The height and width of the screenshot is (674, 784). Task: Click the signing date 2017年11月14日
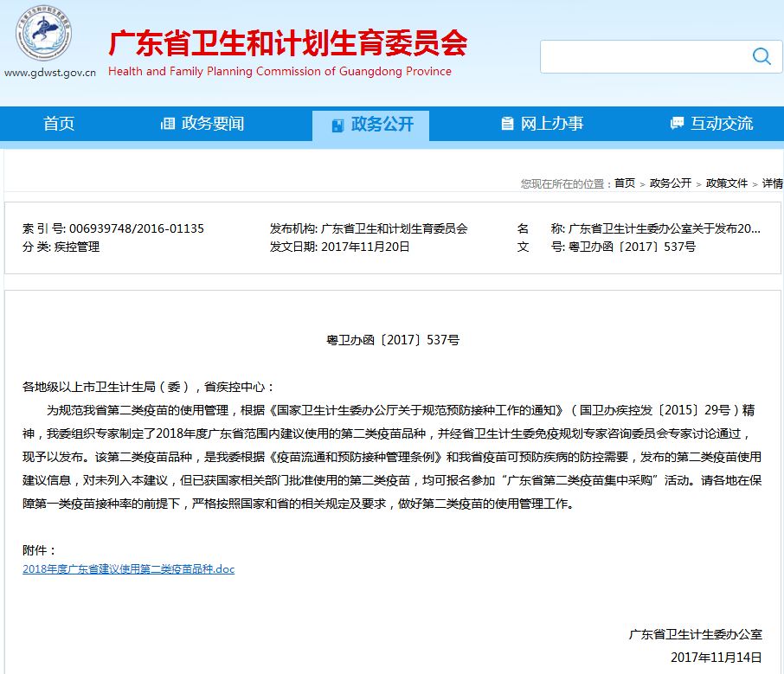716,658
